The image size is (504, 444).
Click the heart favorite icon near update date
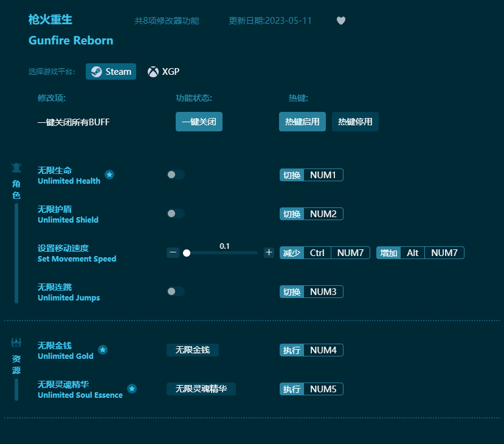pyautogui.click(x=341, y=20)
